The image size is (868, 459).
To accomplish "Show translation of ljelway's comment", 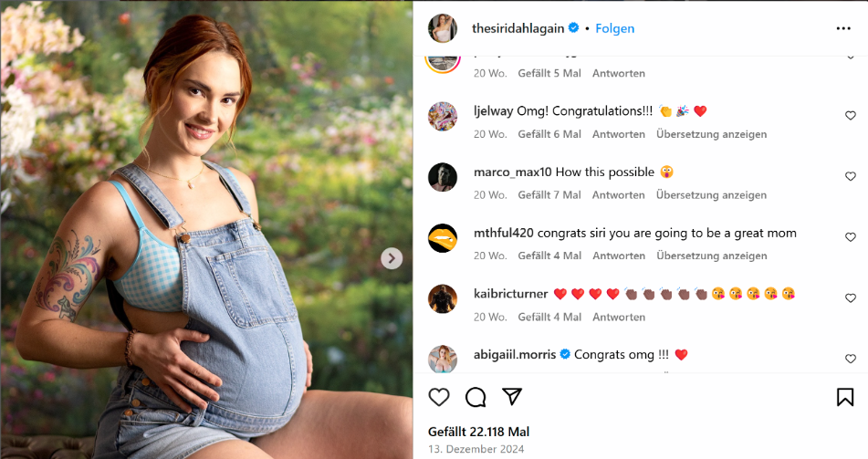I will pyautogui.click(x=711, y=134).
